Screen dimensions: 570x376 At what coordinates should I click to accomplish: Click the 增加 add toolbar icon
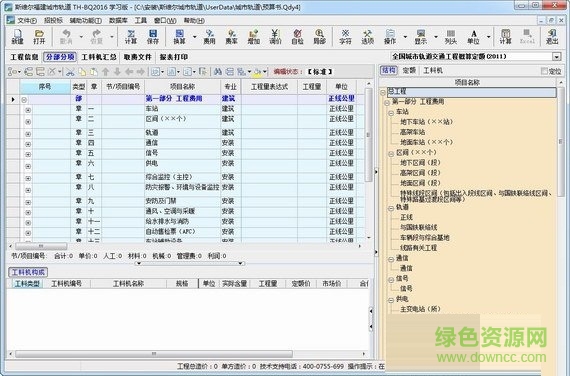point(253,37)
